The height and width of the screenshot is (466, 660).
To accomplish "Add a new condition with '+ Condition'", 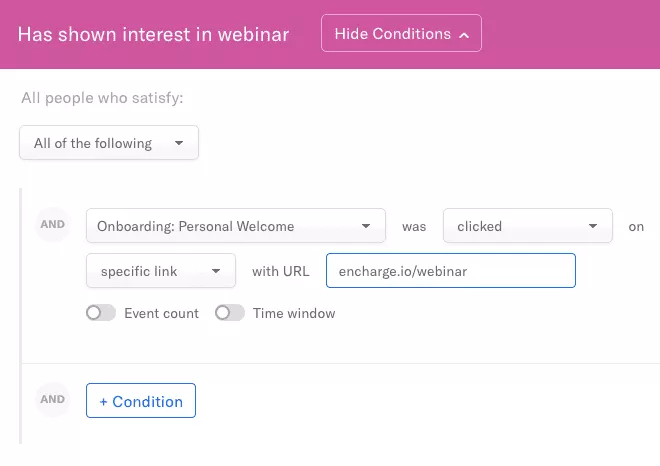I will (141, 401).
